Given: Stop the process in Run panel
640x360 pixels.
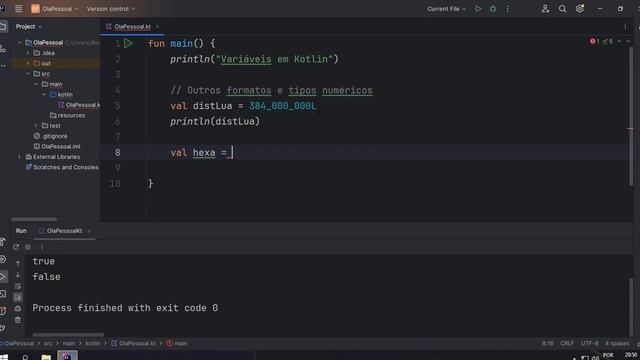Looking at the screenshot, I should tap(28, 247).
